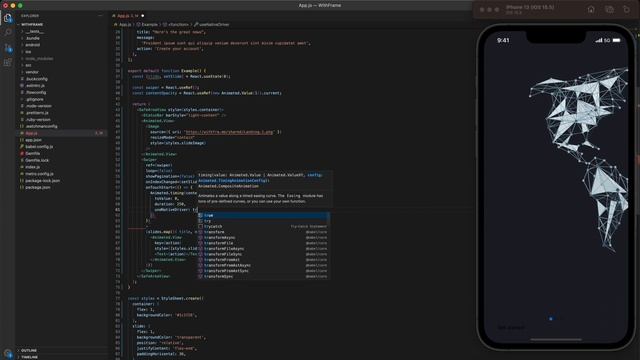This screenshot has height=360, width=640.
Task: Click the EXPLORER panel title
Action: tap(30, 16)
